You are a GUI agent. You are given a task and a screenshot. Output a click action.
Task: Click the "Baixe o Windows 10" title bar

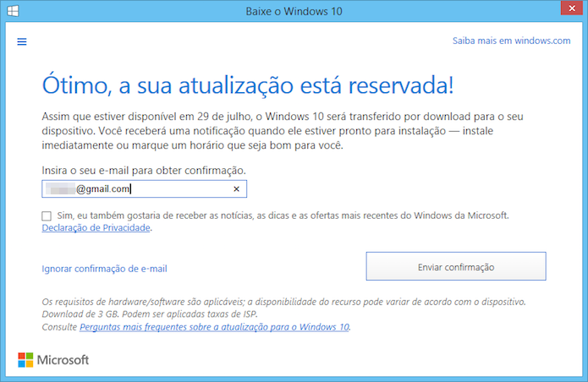click(x=293, y=12)
